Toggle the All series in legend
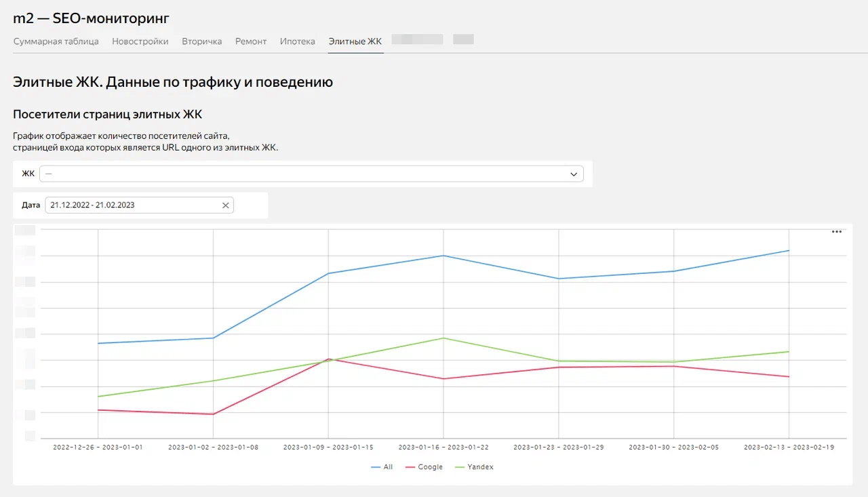Screen dimensions: 868x497 click(x=388, y=467)
